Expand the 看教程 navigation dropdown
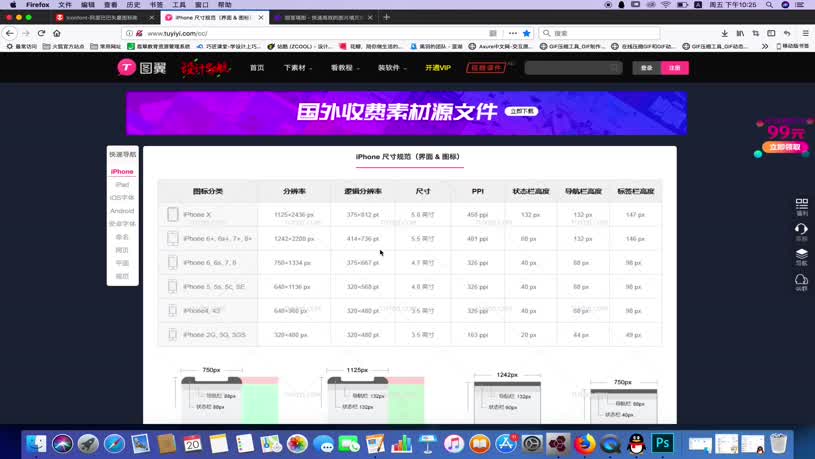 (345, 68)
